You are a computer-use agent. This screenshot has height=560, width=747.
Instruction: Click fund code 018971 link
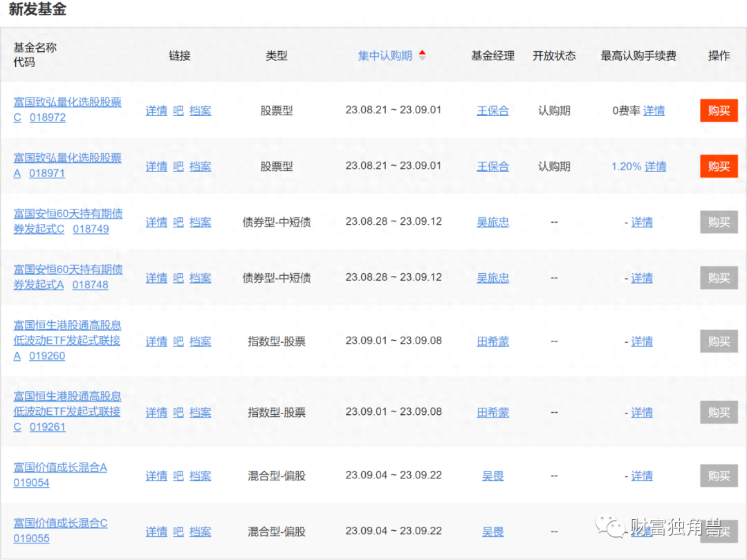point(47,174)
